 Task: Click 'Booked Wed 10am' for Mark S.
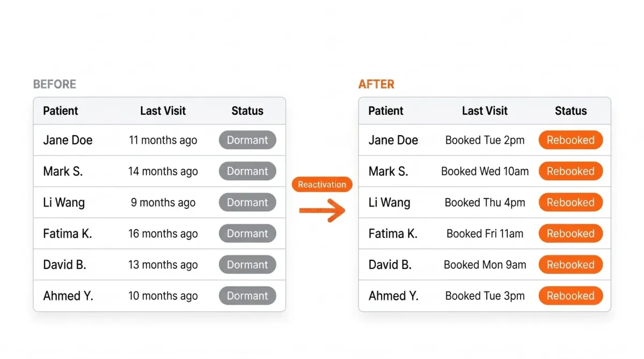tap(485, 171)
